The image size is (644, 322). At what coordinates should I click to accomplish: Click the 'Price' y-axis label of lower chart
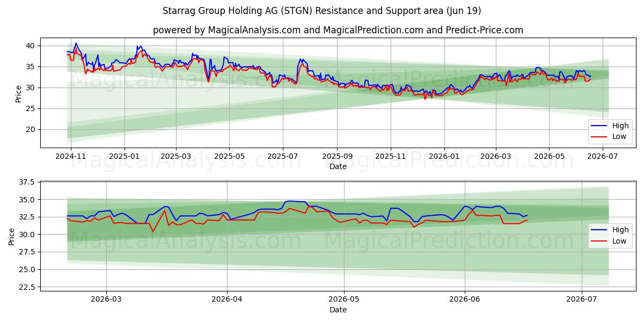(x=12, y=236)
